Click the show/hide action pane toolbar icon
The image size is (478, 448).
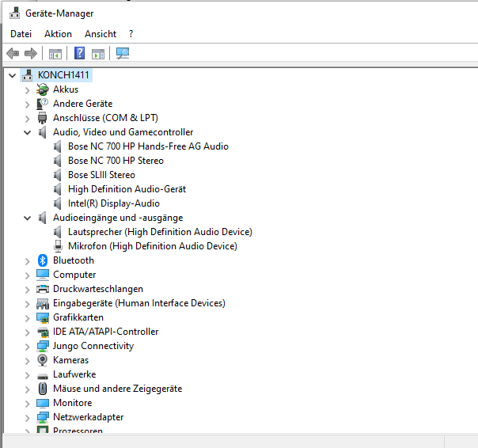[98, 54]
